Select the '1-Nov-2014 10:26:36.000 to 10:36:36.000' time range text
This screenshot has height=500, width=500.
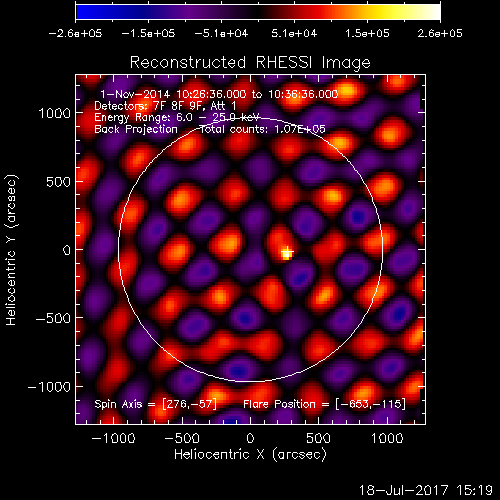pyautogui.click(x=219, y=94)
